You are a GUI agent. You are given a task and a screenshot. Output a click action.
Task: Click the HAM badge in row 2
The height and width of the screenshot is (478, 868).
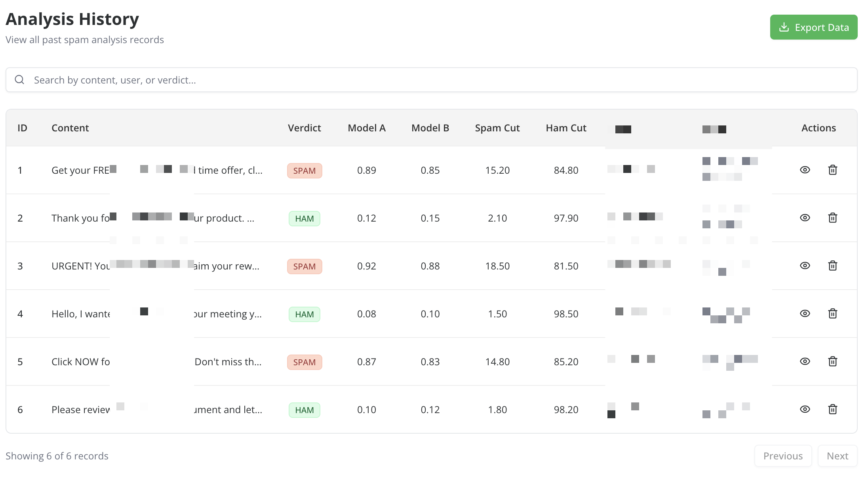304,219
